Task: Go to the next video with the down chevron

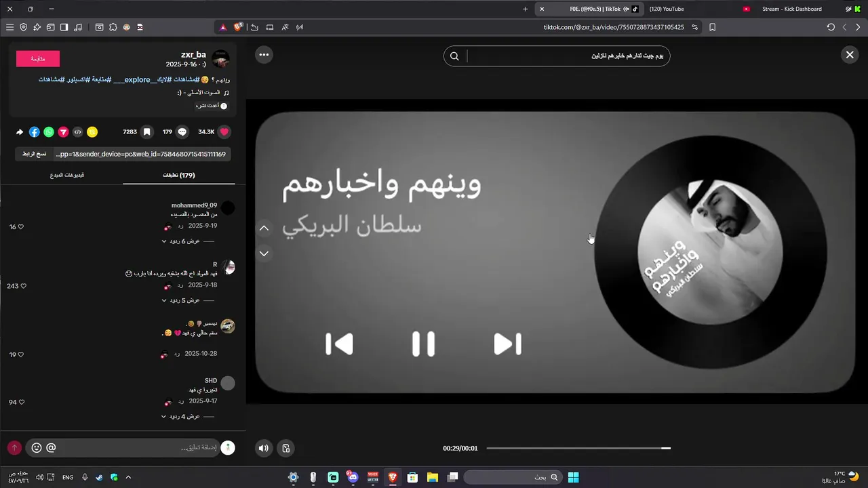Action: (264, 253)
